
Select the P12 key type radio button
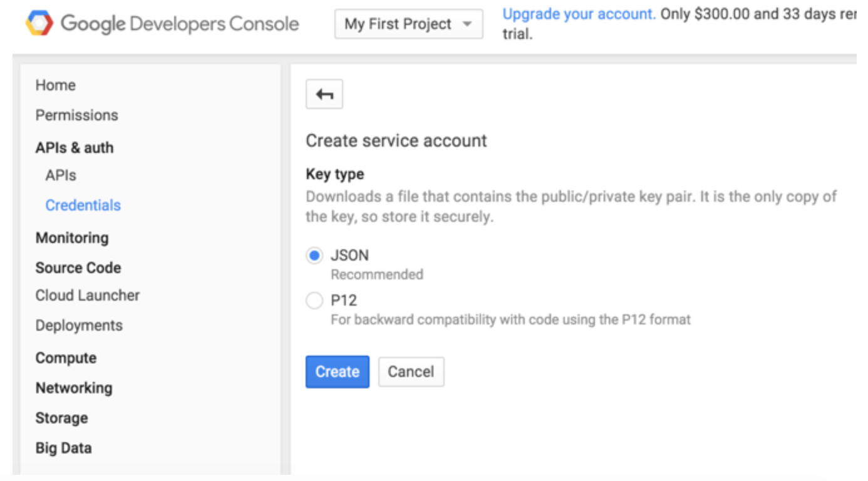tap(314, 301)
